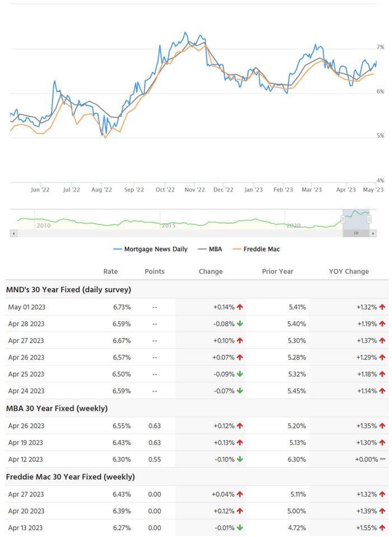The height and width of the screenshot is (537, 392).
Task: Click the green down arrow for Apr 12 2023 change
Action: pos(240,459)
